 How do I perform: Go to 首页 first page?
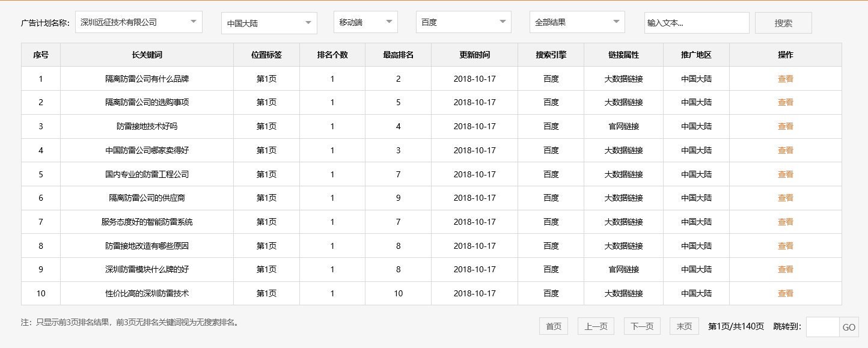(x=552, y=326)
